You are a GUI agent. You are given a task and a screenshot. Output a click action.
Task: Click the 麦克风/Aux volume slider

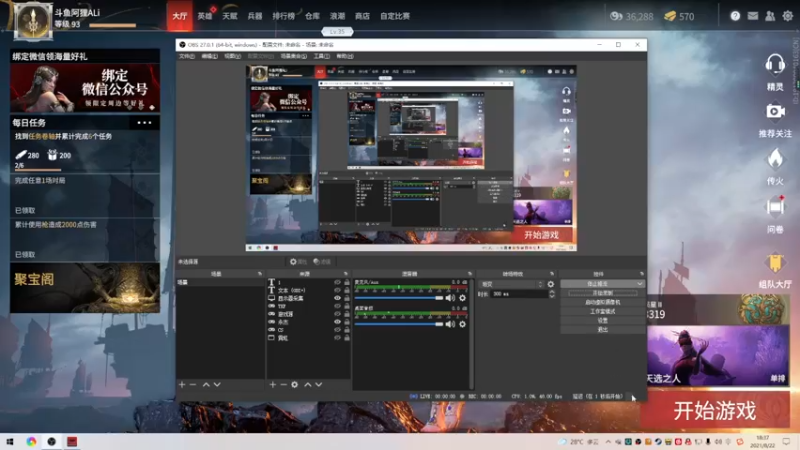[398, 298]
